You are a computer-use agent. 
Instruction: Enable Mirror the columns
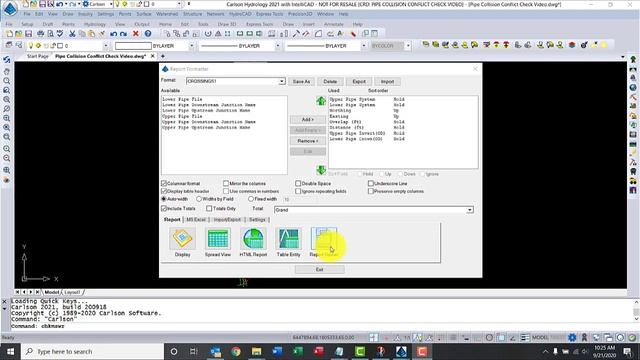click(x=226, y=184)
